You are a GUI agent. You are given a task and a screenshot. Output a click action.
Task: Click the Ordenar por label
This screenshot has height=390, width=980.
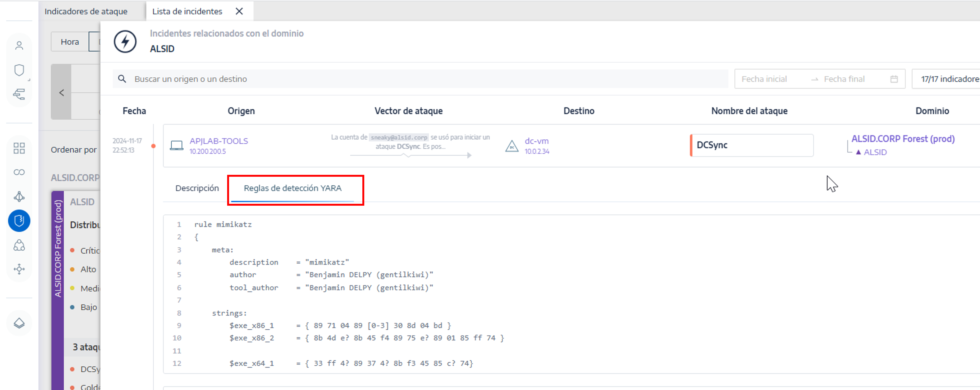click(x=74, y=150)
